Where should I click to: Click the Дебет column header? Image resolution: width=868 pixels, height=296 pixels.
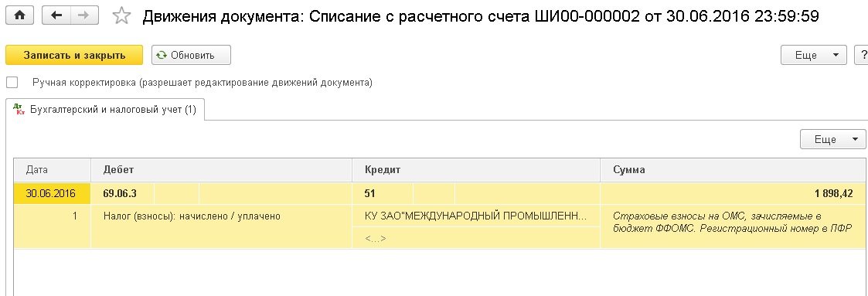click(221, 170)
